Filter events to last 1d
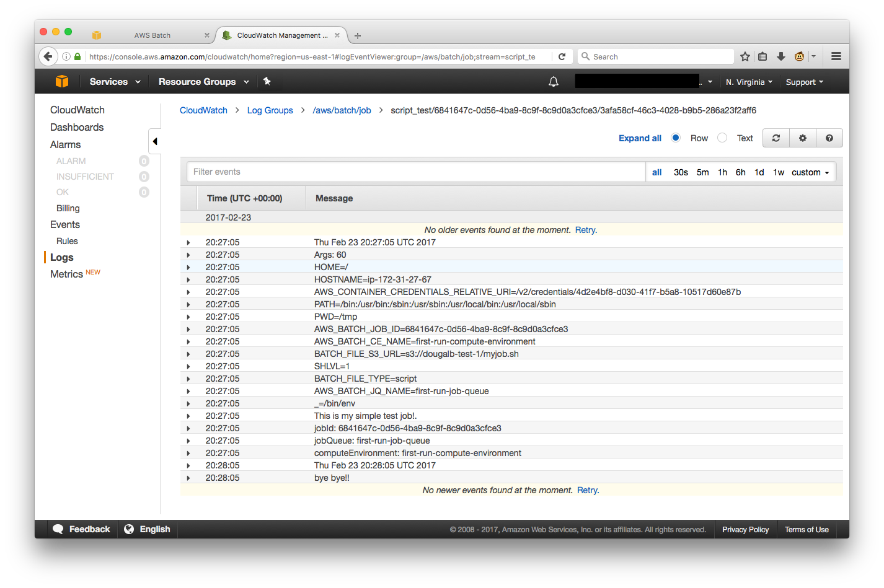This screenshot has width=884, height=588. coord(759,172)
